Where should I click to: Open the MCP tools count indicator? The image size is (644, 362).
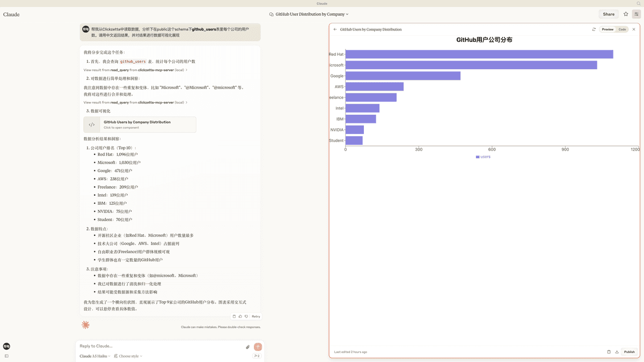point(257,356)
